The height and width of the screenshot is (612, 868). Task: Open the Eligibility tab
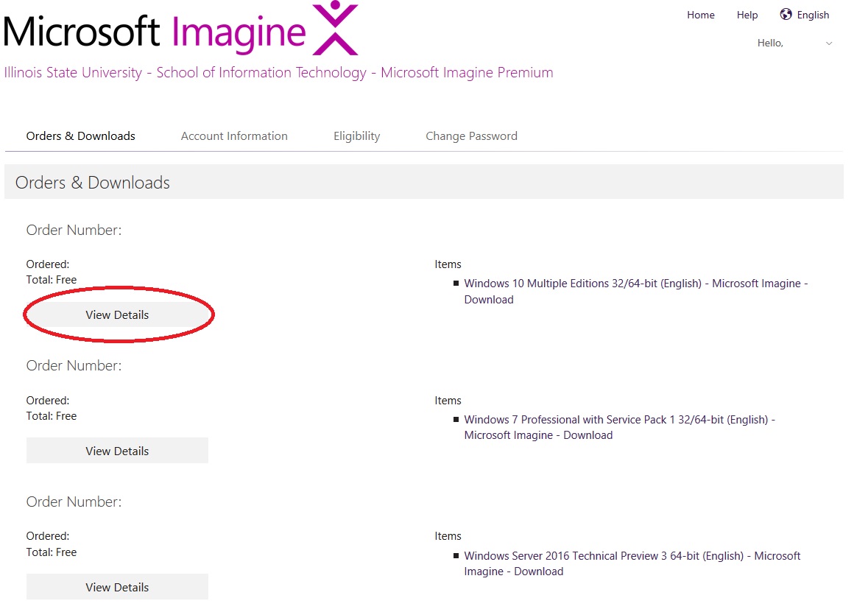(x=356, y=136)
